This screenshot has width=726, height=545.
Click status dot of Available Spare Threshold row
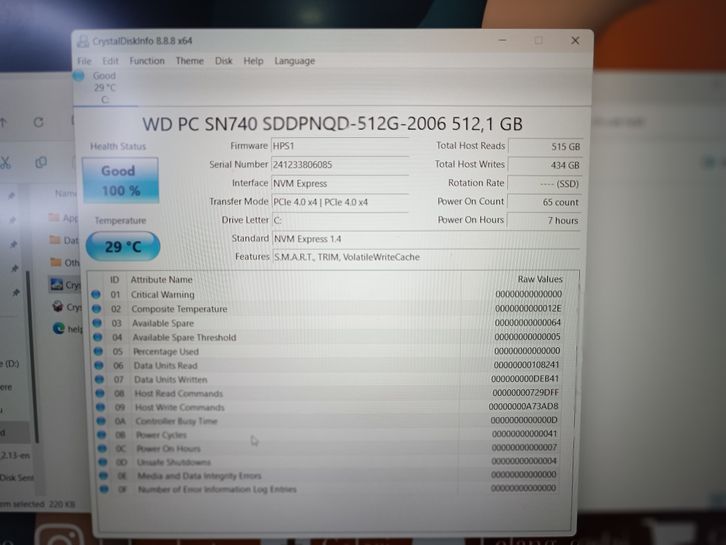pos(97,337)
